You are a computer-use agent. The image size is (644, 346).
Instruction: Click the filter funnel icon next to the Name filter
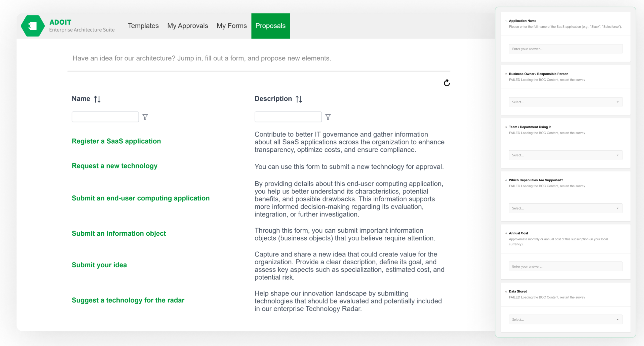coord(145,117)
